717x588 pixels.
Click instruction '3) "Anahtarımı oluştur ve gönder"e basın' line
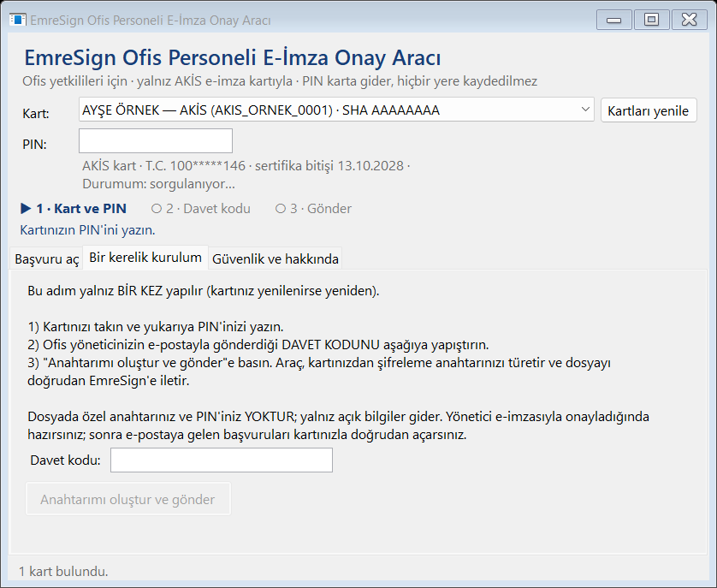pyautogui.click(x=319, y=371)
